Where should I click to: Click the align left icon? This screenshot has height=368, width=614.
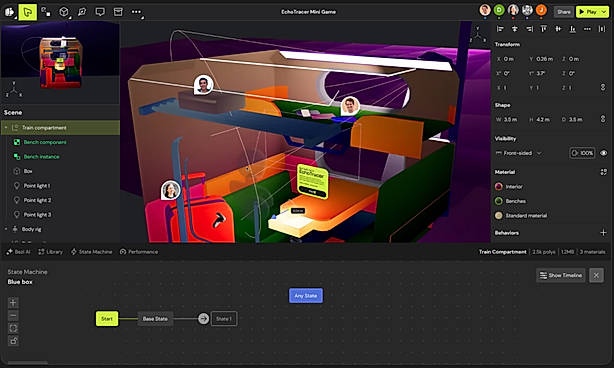tap(500, 29)
